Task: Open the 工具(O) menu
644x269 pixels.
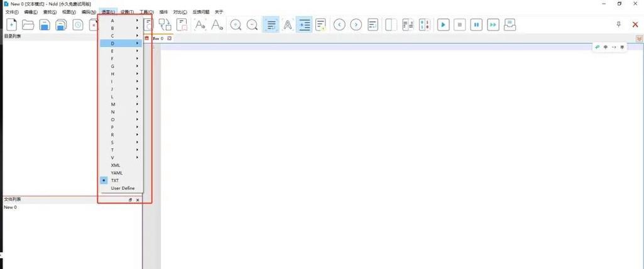Action: pos(146,12)
